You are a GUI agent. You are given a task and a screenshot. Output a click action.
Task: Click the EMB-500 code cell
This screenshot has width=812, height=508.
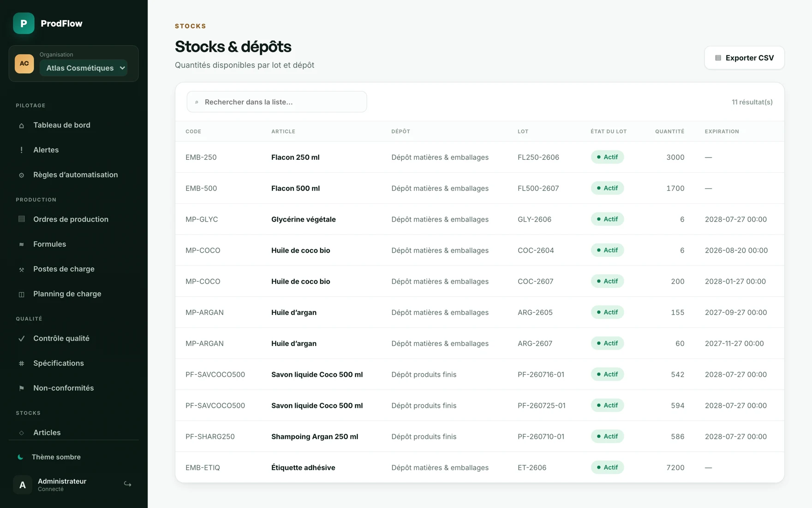pos(201,188)
